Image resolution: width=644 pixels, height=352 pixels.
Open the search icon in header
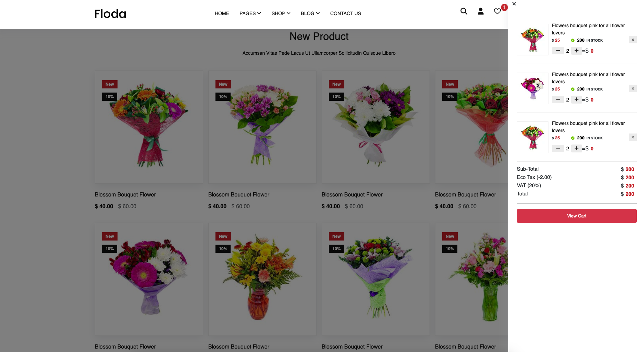pyautogui.click(x=464, y=11)
